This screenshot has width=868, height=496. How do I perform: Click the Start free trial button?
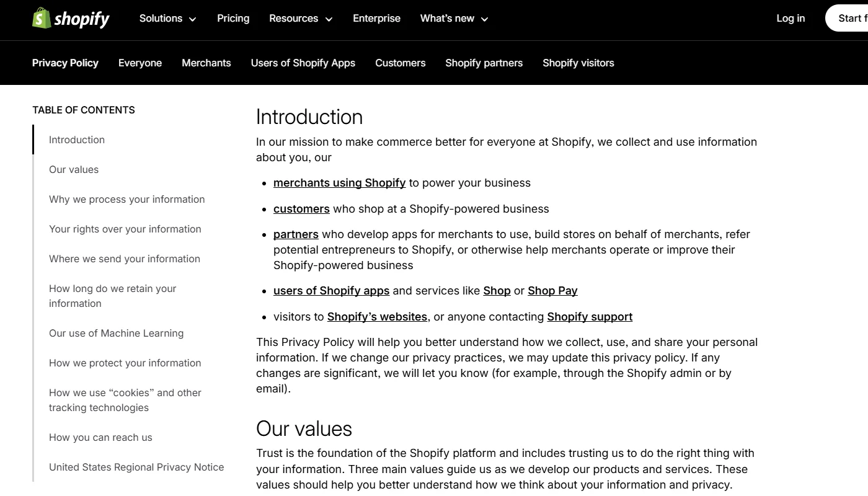(x=851, y=19)
